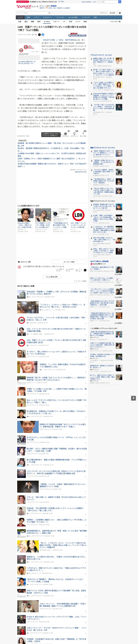The image size is (138, 644).
Task: Open the ライブ tab in dark nav bar
Action: (37, 17)
